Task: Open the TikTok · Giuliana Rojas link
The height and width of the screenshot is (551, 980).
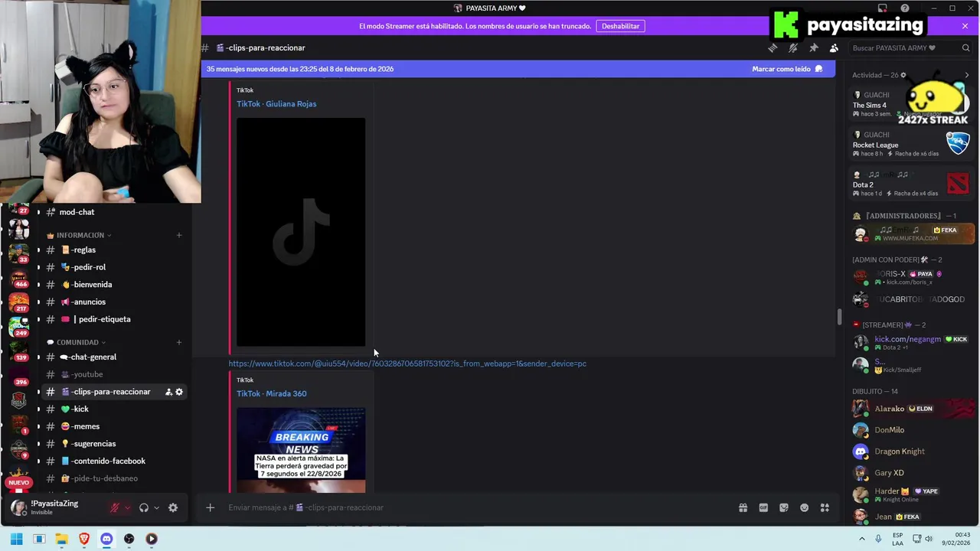Action: point(276,104)
